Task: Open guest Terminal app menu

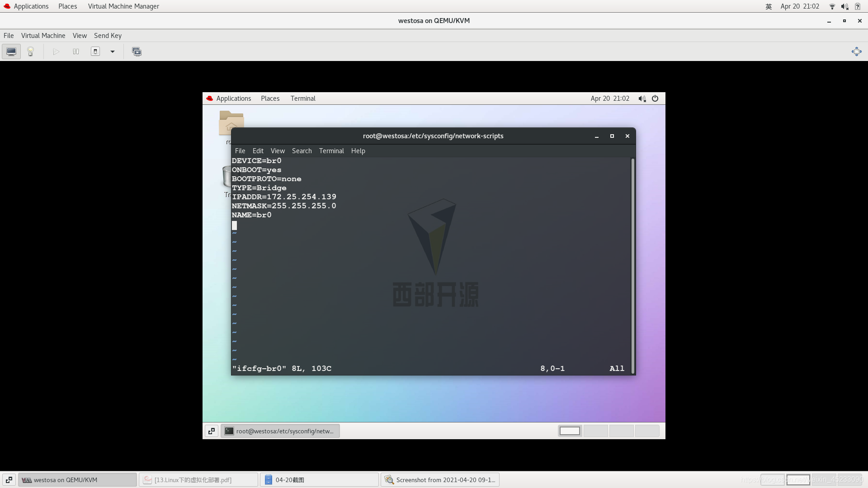Action: 303,99
